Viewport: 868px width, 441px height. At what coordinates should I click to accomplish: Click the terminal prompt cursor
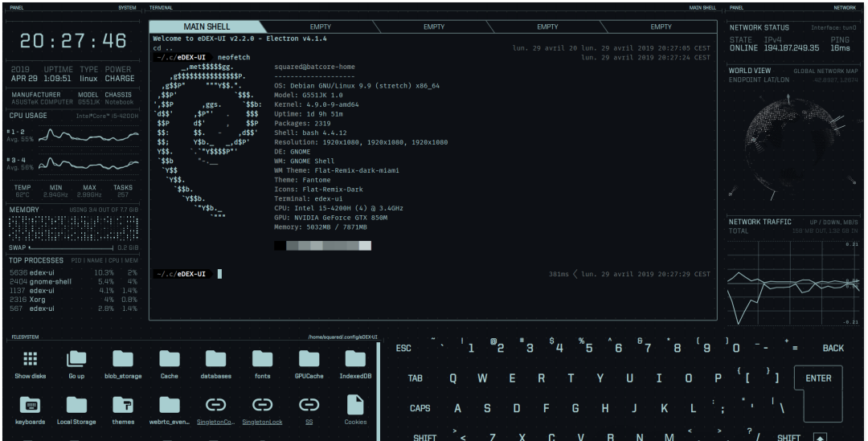[219, 274]
